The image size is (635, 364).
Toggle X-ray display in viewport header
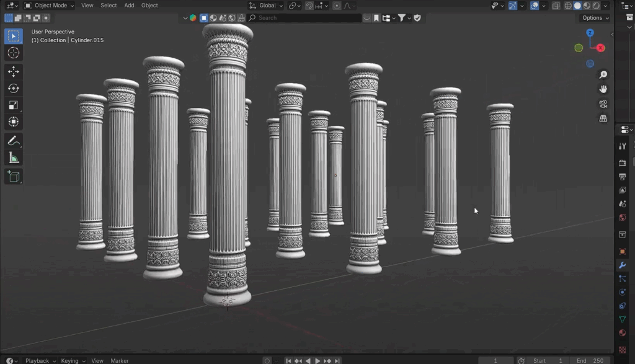tap(556, 6)
